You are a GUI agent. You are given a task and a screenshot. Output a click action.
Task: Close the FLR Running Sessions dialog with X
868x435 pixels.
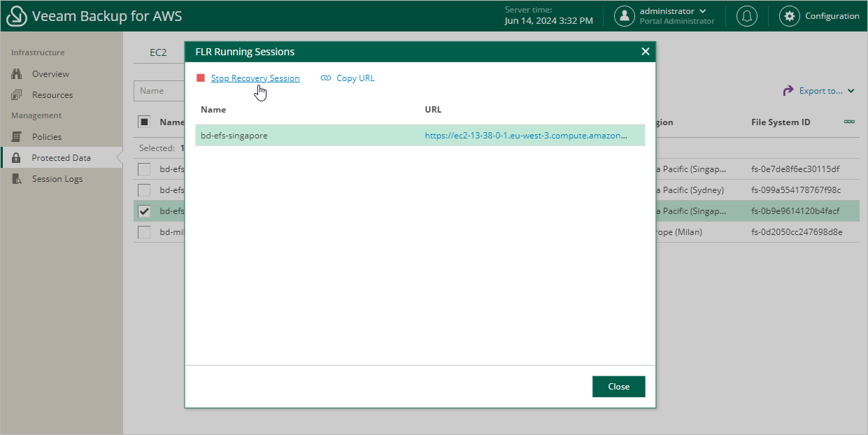[646, 52]
